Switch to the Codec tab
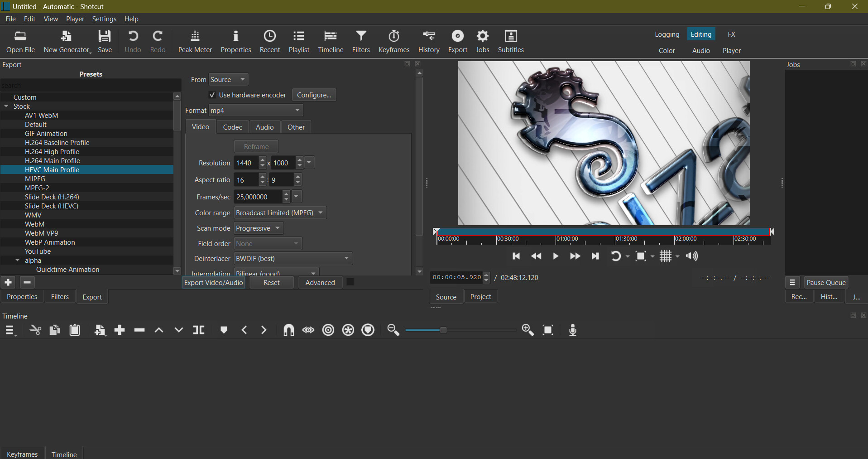The width and height of the screenshot is (868, 459). [232, 127]
